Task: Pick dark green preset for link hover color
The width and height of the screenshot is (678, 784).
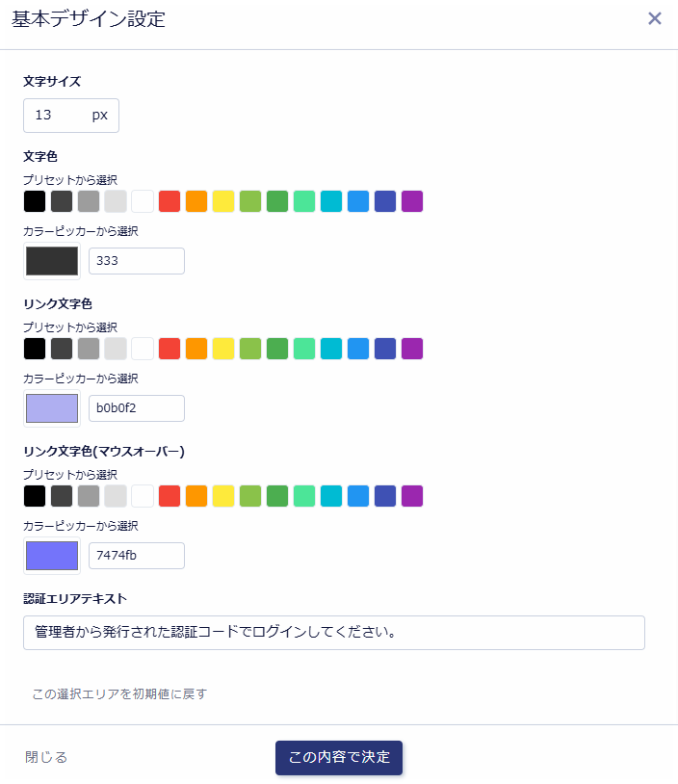Action: pos(277,496)
